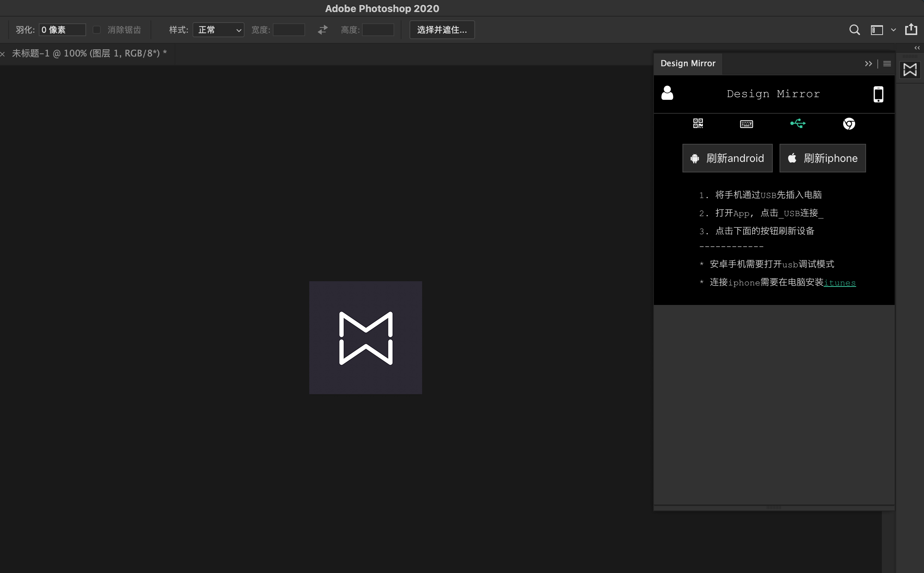Open the Design Mirror panel flyout menu
The height and width of the screenshot is (573, 924).
pyautogui.click(x=887, y=64)
